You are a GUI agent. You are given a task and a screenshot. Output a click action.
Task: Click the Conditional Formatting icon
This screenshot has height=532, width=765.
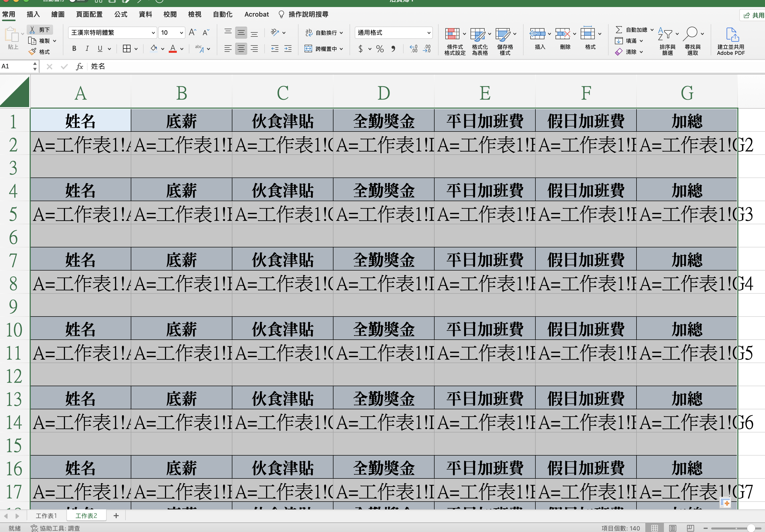(452, 34)
